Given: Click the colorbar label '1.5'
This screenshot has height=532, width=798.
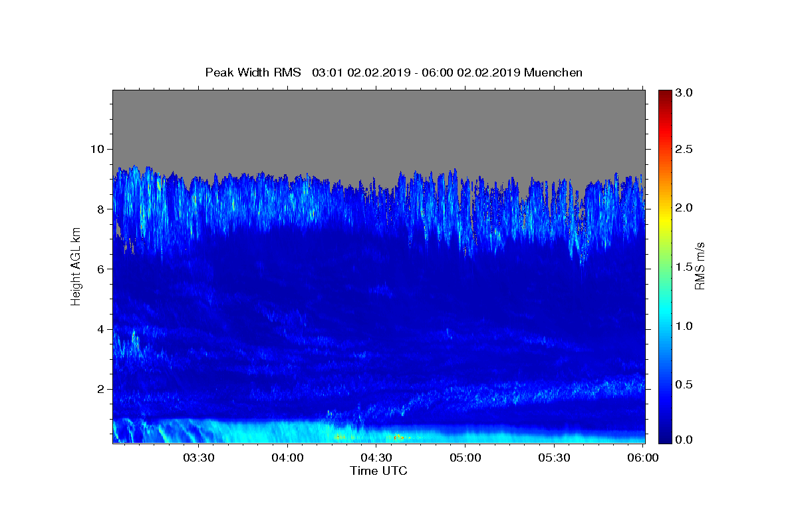Looking at the screenshot, I should click(x=684, y=267).
